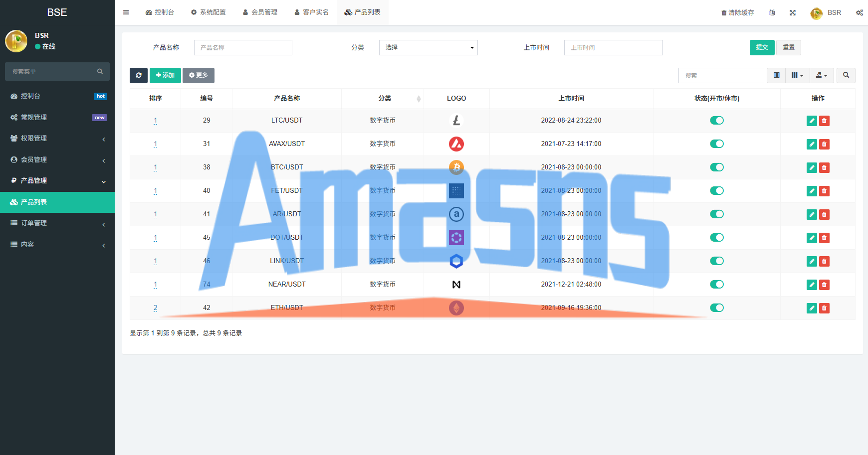Expand 订单管理 sidebar menu
The height and width of the screenshot is (455, 868).
pyautogui.click(x=57, y=223)
